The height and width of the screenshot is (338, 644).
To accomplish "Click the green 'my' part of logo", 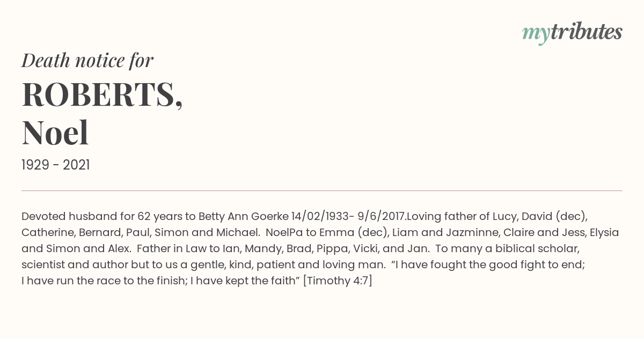I will click(536, 35).
